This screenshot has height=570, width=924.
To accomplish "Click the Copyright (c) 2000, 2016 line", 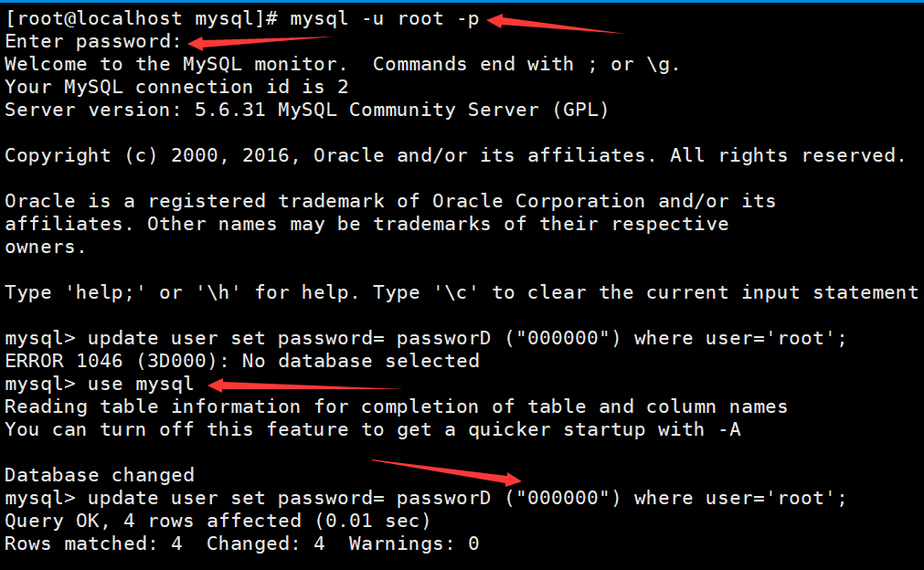I will (455, 155).
